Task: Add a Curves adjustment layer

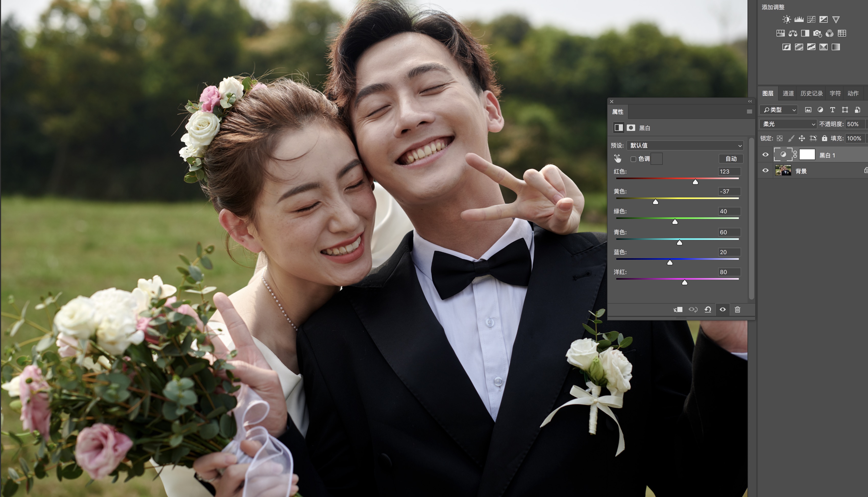Action: click(x=811, y=19)
